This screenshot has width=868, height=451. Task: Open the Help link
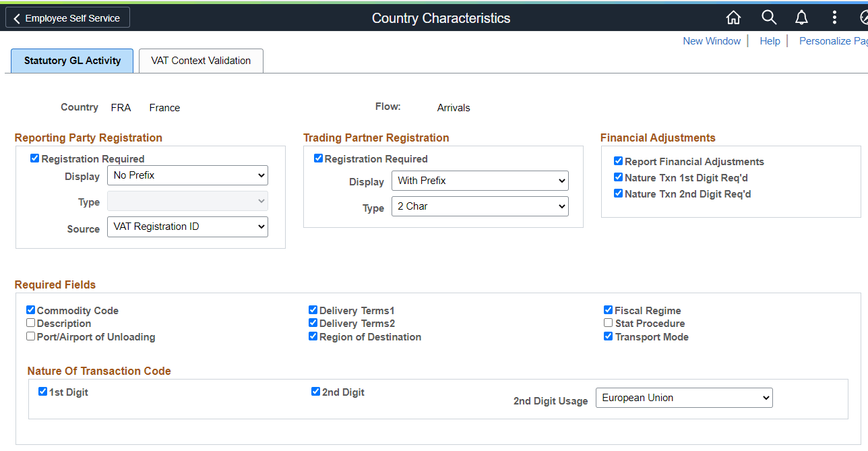tap(770, 40)
